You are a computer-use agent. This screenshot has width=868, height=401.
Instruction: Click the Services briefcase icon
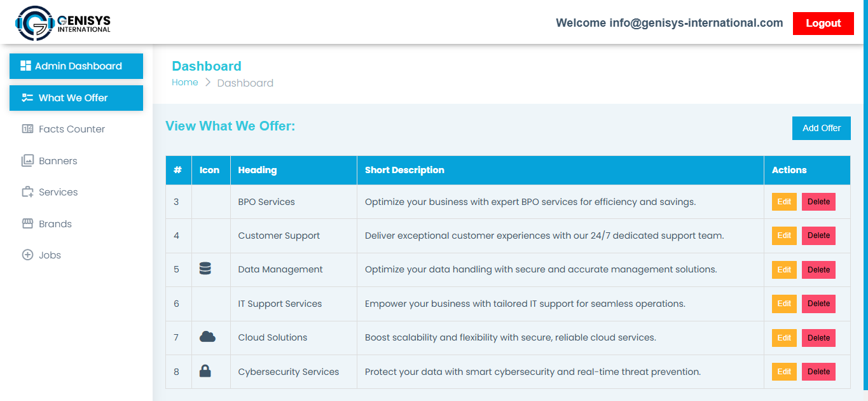pyautogui.click(x=27, y=192)
